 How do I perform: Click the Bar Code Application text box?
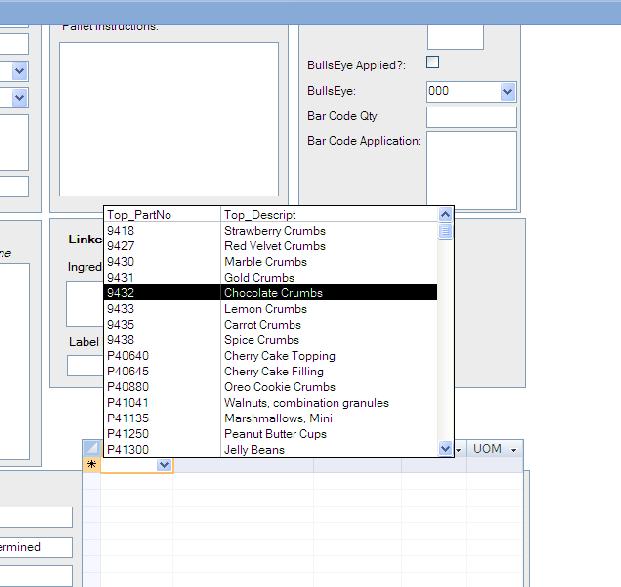(x=471, y=170)
